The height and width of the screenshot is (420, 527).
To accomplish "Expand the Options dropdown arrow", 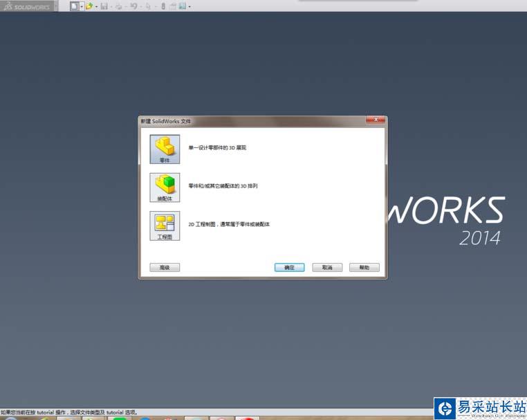I will (x=189, y=6).
